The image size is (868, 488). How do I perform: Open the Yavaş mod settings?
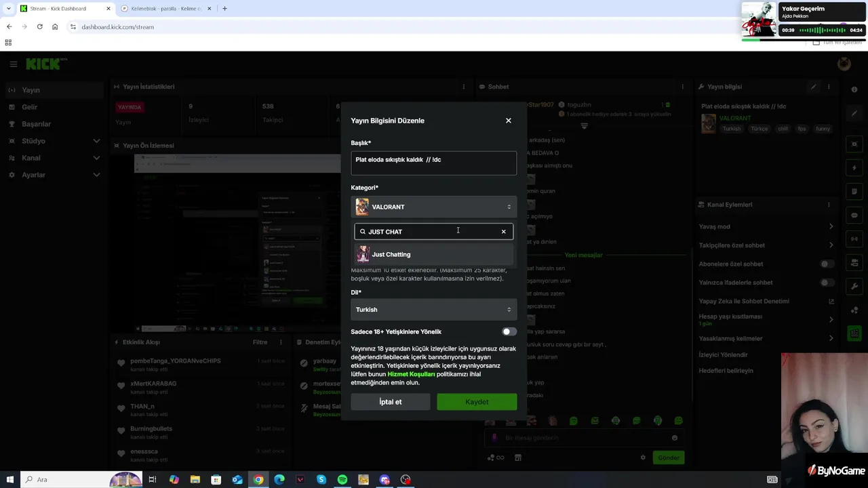(x=767, y=226)
